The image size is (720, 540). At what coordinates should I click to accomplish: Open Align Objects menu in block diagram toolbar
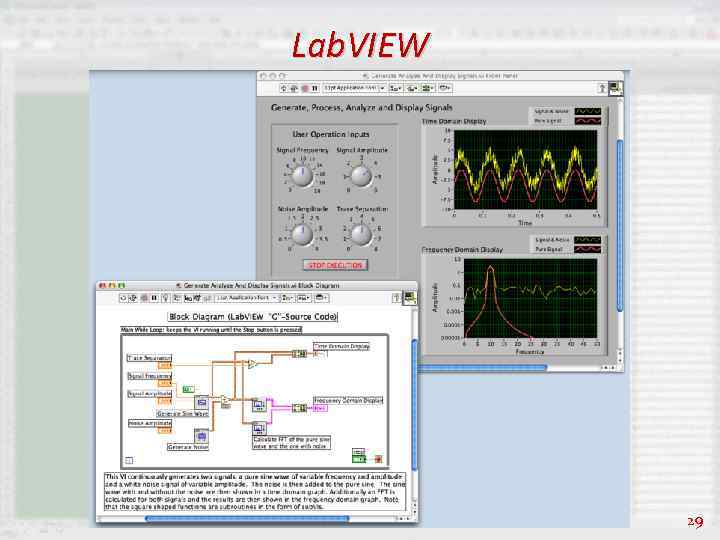pyautogui.click(x=288, y=298)
